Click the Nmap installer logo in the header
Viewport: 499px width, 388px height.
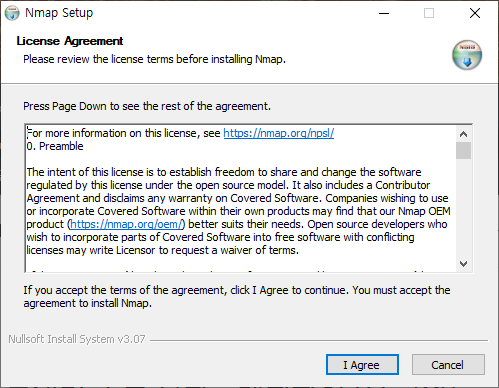point(467,55)
